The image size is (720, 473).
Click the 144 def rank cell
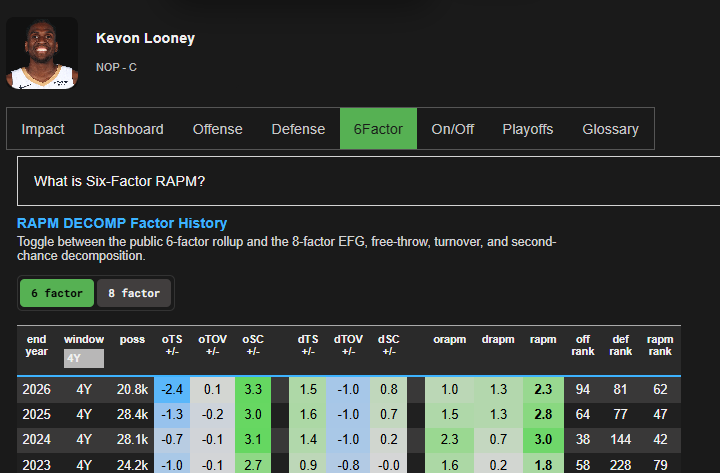(x=620, y=440)
